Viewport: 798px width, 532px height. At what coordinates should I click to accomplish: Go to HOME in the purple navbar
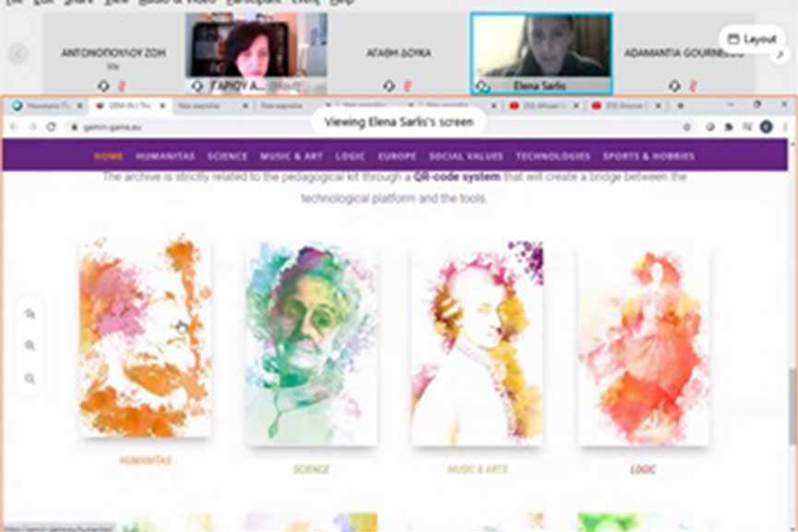(109, 156)
